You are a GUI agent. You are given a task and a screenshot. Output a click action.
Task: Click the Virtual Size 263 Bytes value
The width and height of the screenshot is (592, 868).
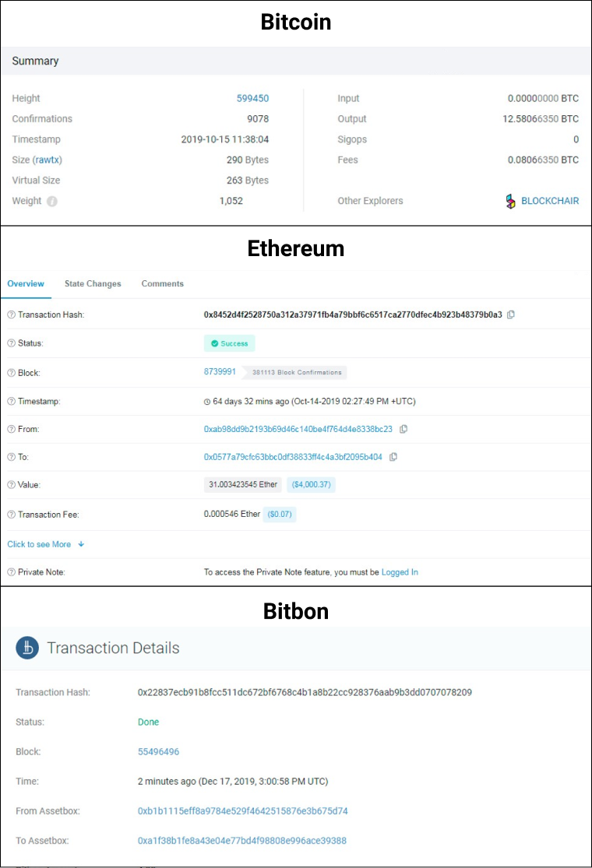248,181
